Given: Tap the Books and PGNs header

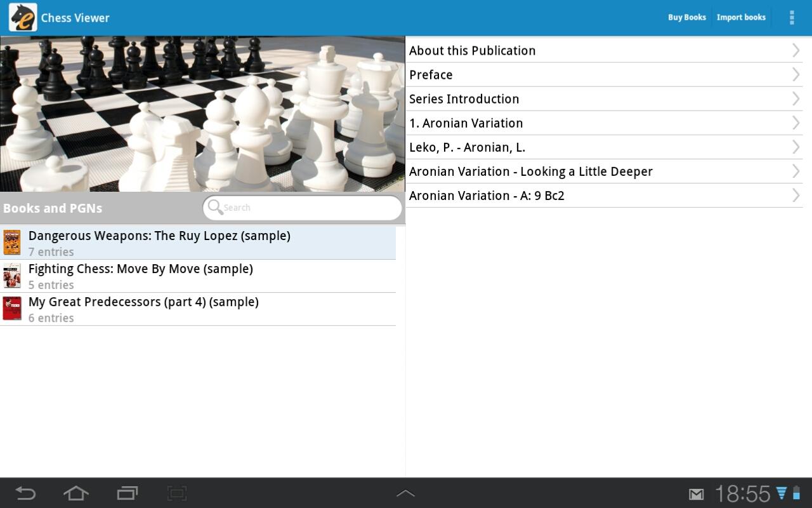Looking at the screenshot, I should coord(53,208).
